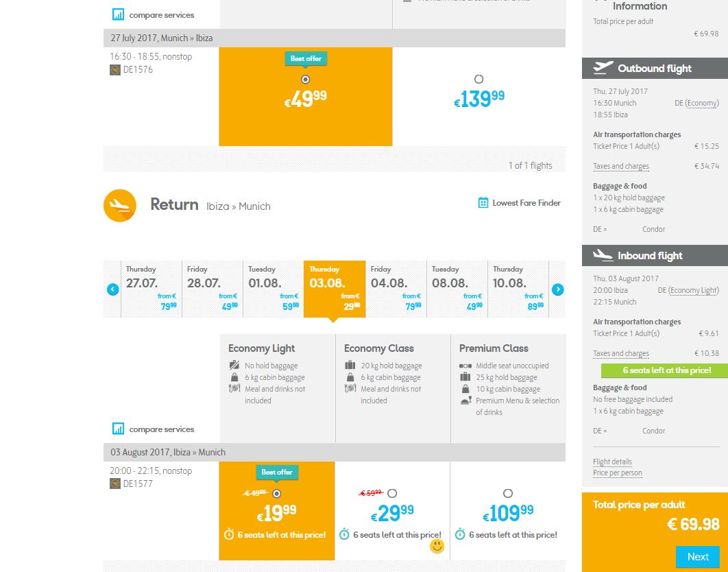
Task: Select Tuesday 01.08. return date tab
Action: (274, 289)
